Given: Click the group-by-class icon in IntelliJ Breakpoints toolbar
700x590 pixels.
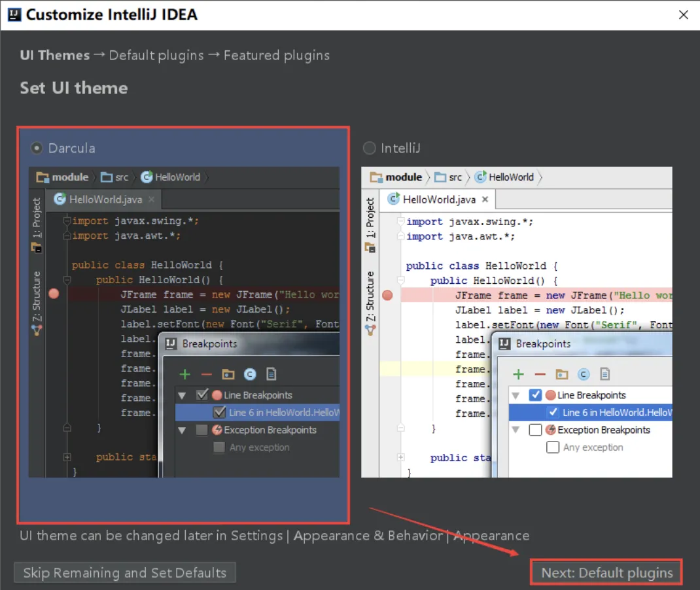Looking at the screenshot, I should (584, 374).
